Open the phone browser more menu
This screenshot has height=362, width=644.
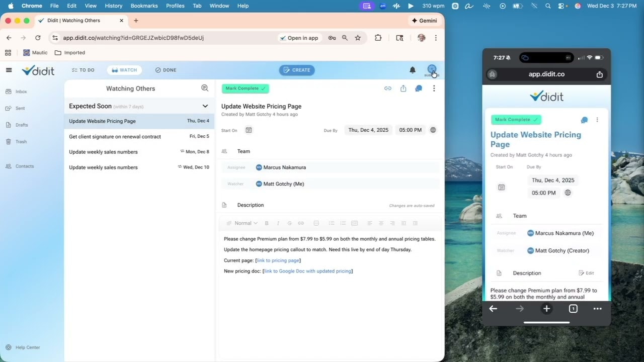(598, 309)
